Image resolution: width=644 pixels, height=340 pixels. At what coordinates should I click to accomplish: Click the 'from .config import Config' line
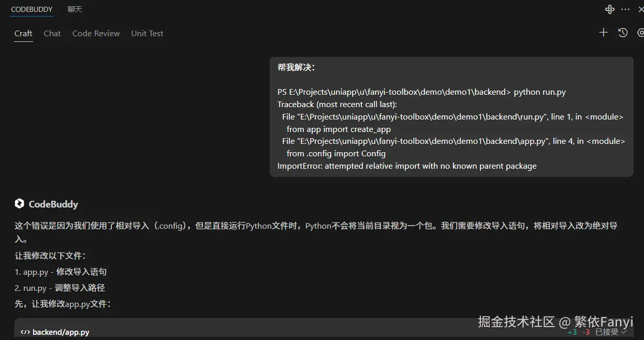(x=336, y=154)
